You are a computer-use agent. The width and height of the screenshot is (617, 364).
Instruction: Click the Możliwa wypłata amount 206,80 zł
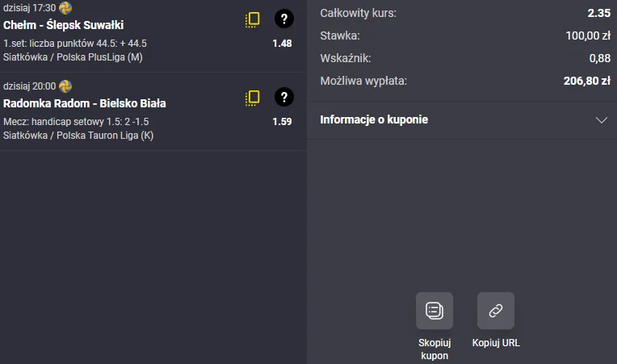coord(586,81)
